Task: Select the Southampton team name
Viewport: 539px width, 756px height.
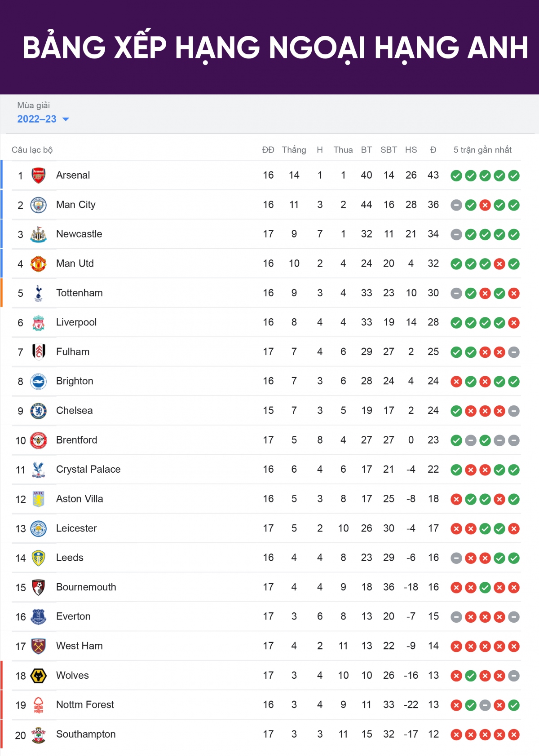Action: point(86,734)
